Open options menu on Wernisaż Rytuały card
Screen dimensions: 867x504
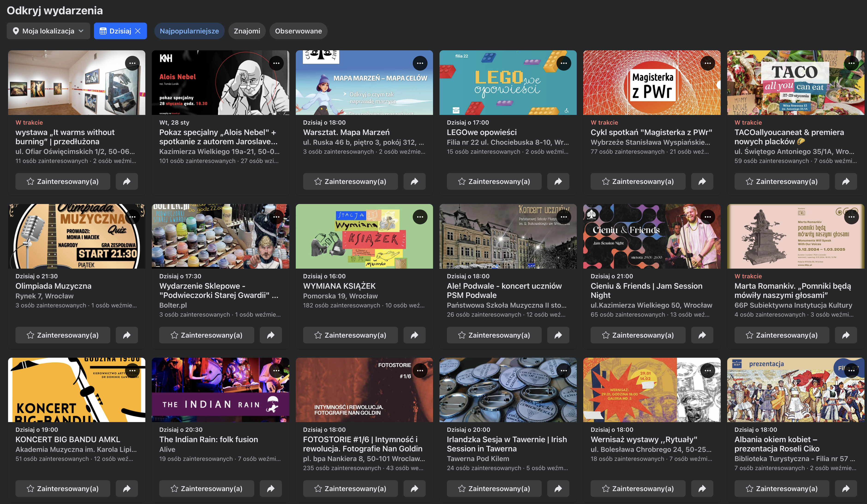click(x=708, y=371)
